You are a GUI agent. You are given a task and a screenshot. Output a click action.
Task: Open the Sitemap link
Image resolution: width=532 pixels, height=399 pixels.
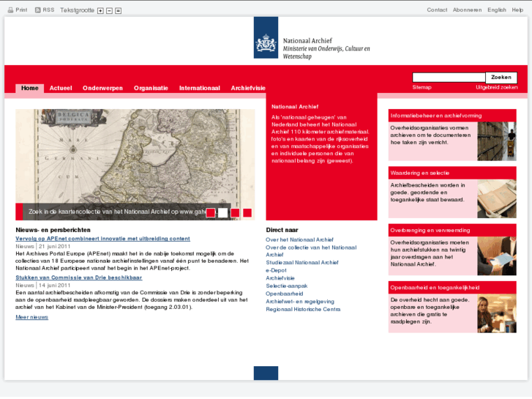coord(422,87)
